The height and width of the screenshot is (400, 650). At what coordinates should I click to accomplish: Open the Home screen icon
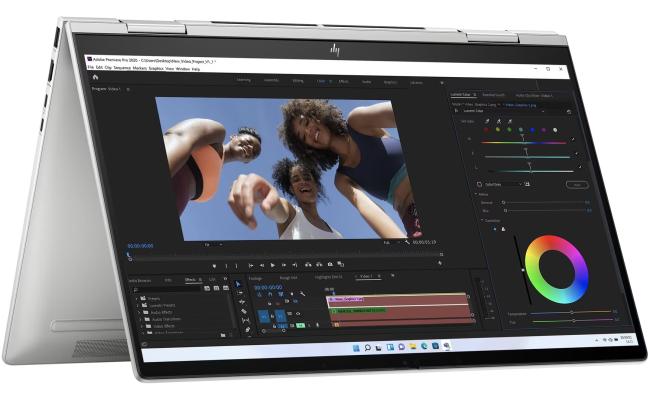click(95, 78)
